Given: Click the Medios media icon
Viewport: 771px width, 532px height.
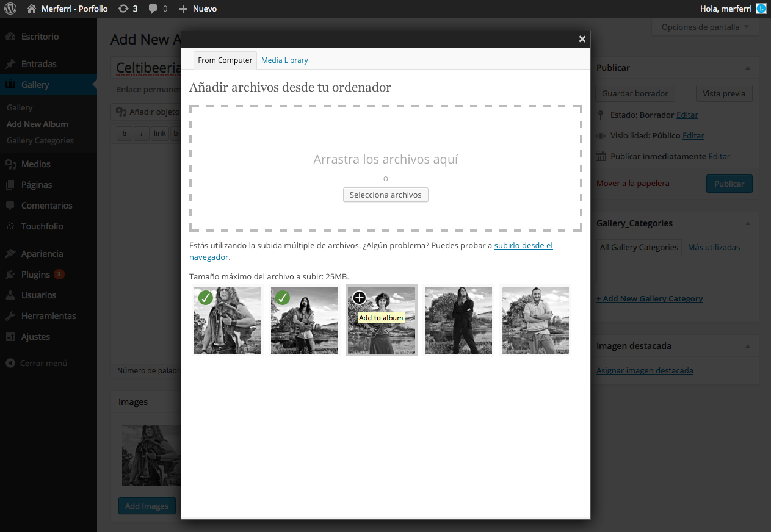Looking at the screenshot, I should tap(10, 164).
